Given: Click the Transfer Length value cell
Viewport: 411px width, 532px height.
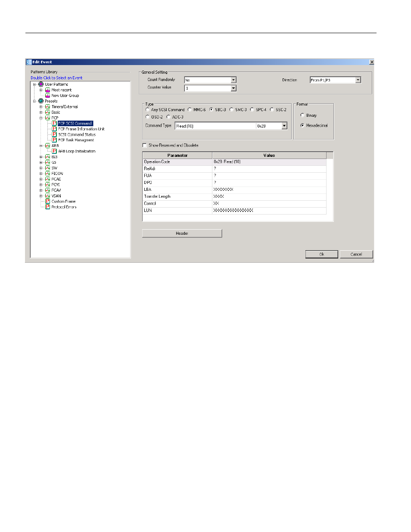Looking at the screenshot, I should click(x=269, y=196).
